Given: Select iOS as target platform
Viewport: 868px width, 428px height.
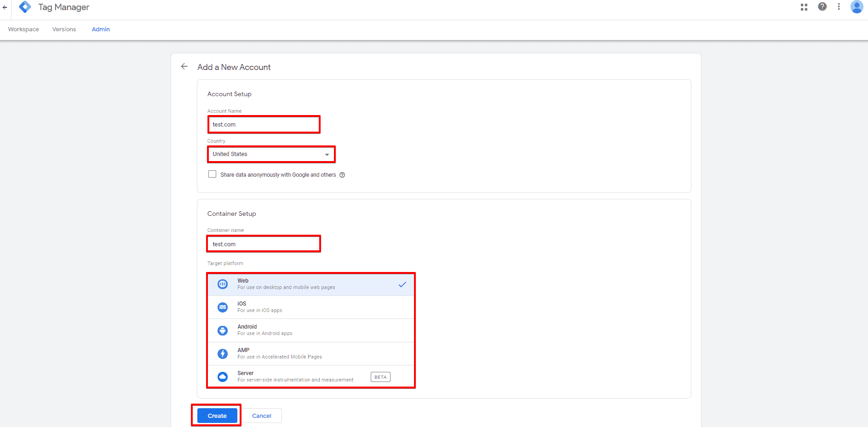Looking at the screenshot, I should (311, 307).
